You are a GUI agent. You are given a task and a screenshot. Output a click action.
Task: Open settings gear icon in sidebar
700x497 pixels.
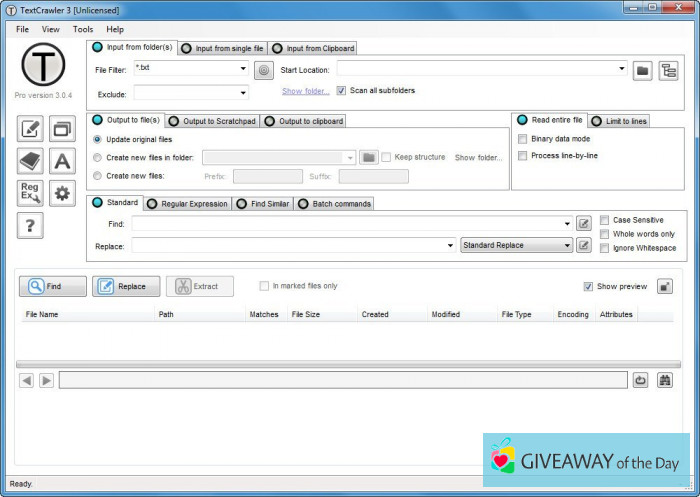[x=62, y=193]
